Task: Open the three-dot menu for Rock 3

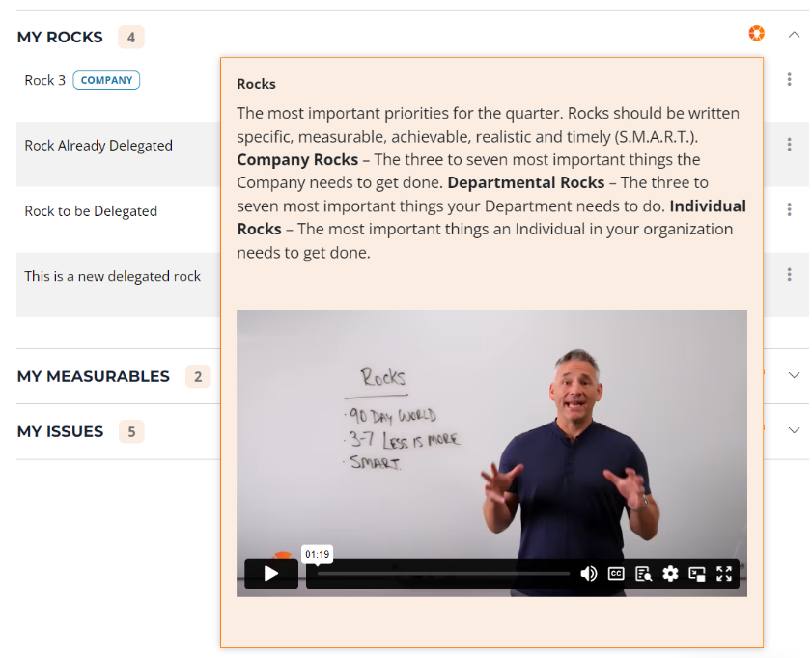Action: tap(789, 79)
